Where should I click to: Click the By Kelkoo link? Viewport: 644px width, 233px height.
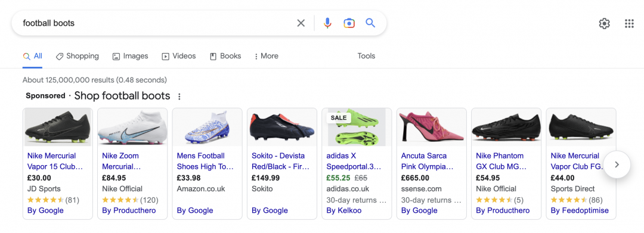tap(344, 210)
